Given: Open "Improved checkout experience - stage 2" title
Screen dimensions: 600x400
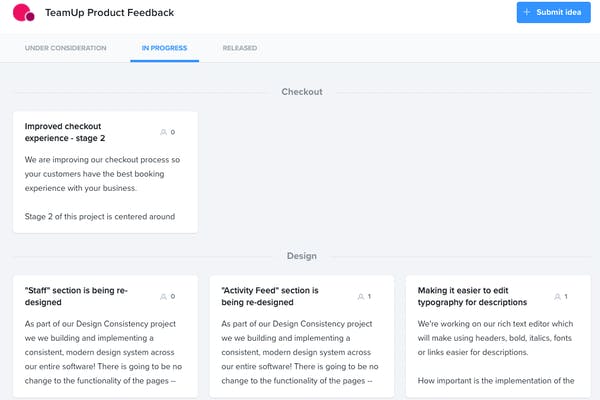Looking at the screenshot, I should point(65,132).
